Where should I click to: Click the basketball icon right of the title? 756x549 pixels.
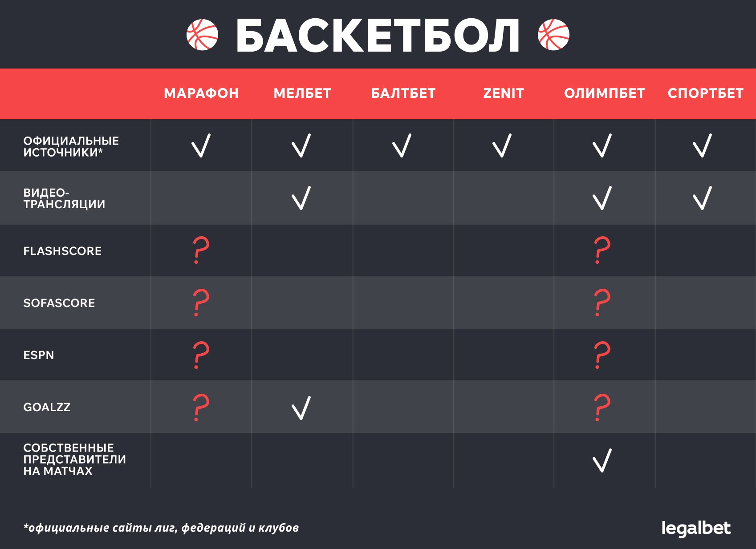click(x=553, y=35)
